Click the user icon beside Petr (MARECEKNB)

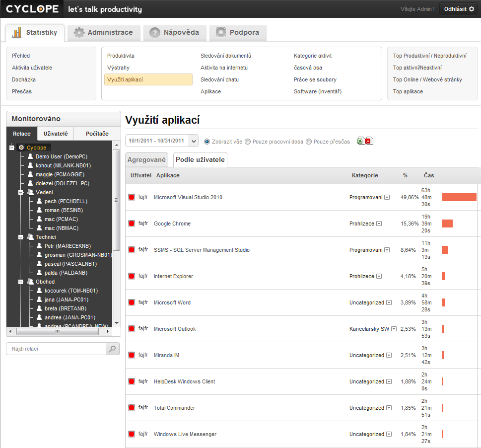point(39,246)
